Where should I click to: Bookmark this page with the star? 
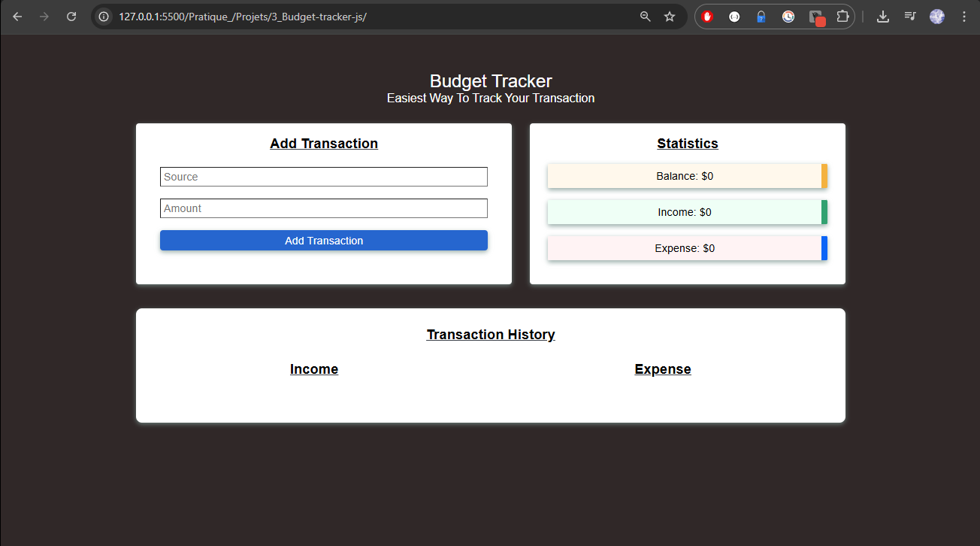[x=670, y=17]
